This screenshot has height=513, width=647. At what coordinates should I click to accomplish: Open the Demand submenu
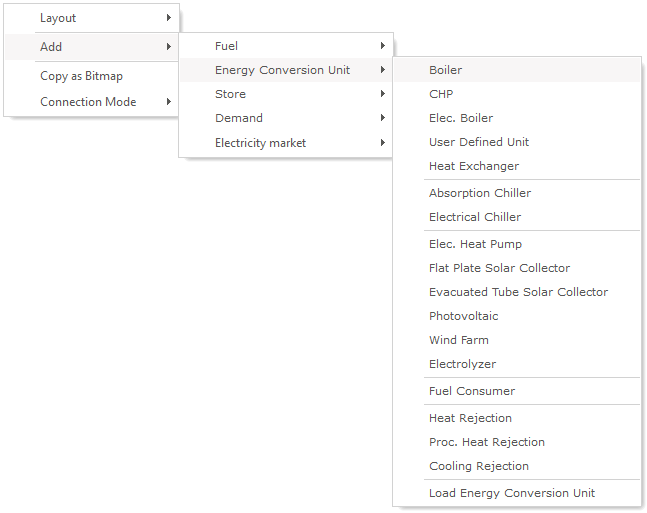[286, 118]
